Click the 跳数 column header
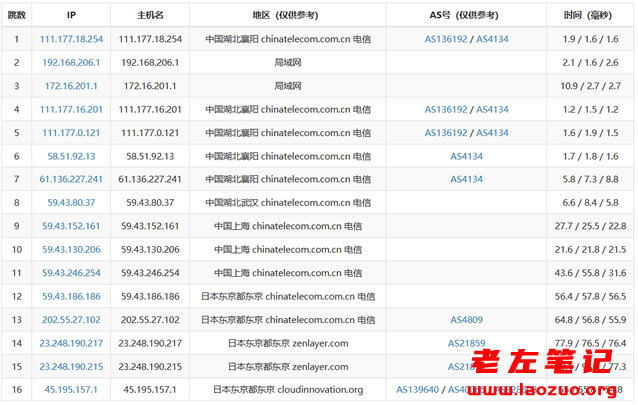Viewport: 638px width, 405px height. pyautogui.click(x=16, y=16)
